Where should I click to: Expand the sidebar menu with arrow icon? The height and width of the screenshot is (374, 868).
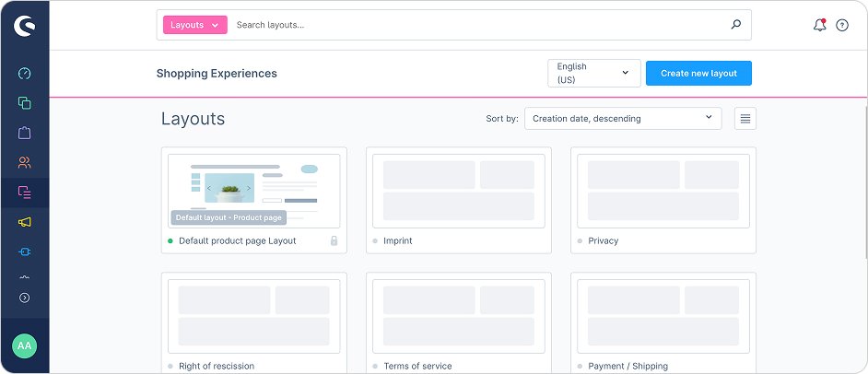25,298
